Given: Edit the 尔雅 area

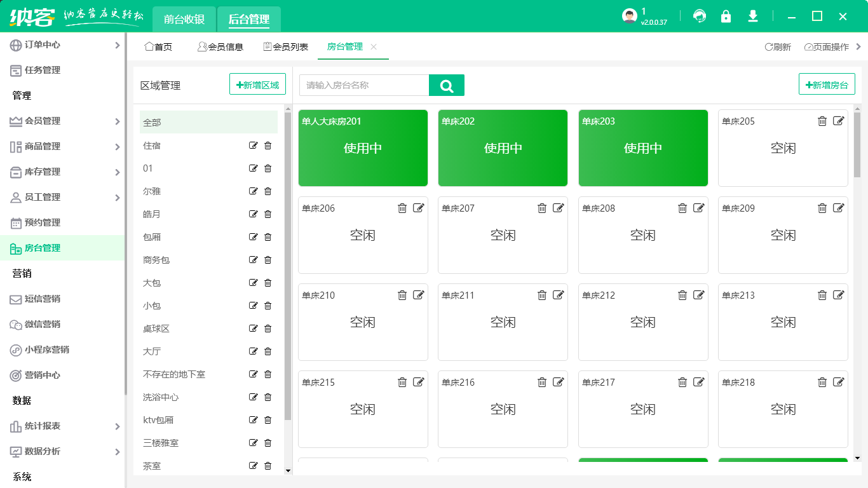Looking at the screenshot, I should (x=254, y=191).
